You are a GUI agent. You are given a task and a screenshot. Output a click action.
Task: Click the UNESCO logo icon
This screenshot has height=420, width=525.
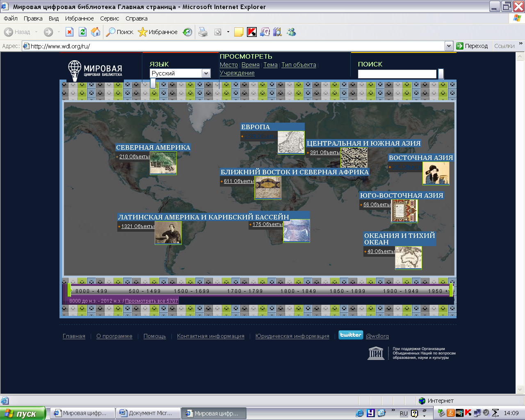pos(376,353)
